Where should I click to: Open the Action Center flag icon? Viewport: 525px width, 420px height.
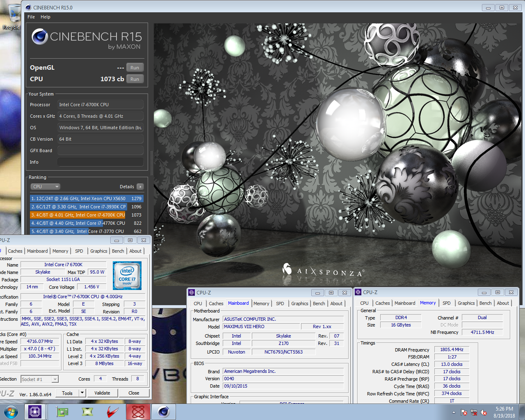click(464, 412)
